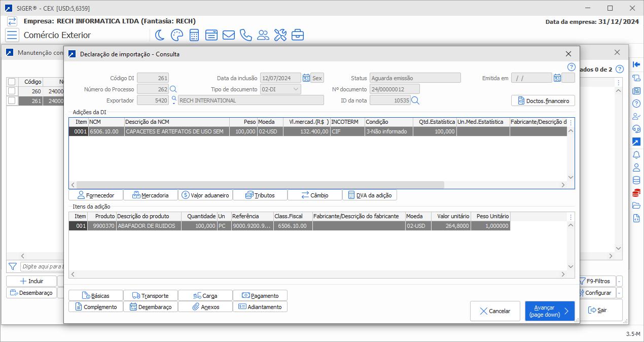
Task: Toggle dark mode with the moon icon
Action: click(x=160, y=35)
